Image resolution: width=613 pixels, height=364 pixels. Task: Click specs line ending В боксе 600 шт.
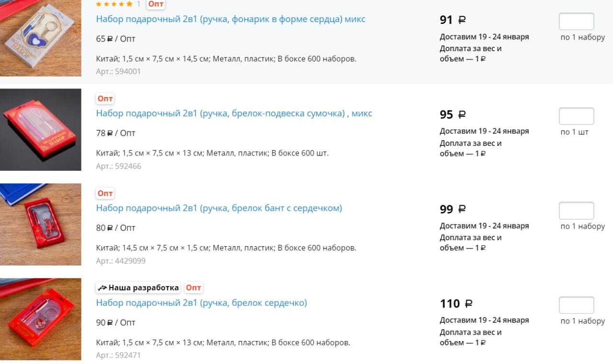click(212, 153)
